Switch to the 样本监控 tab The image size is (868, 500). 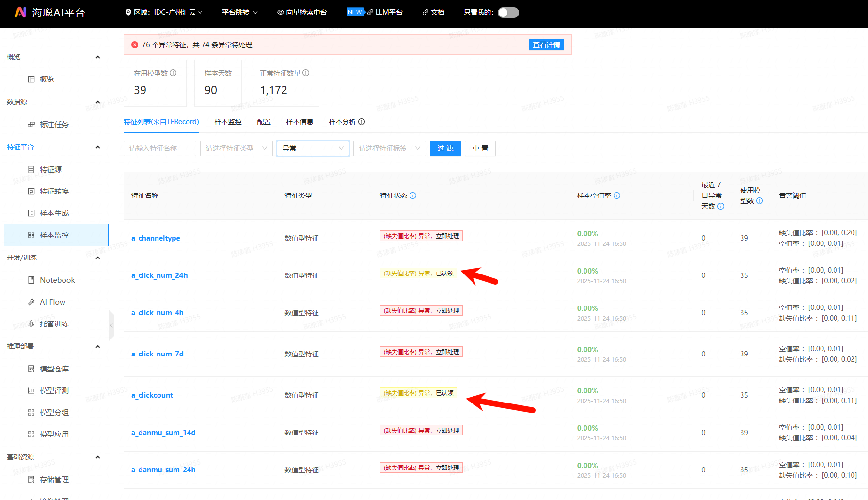(228, 122)
